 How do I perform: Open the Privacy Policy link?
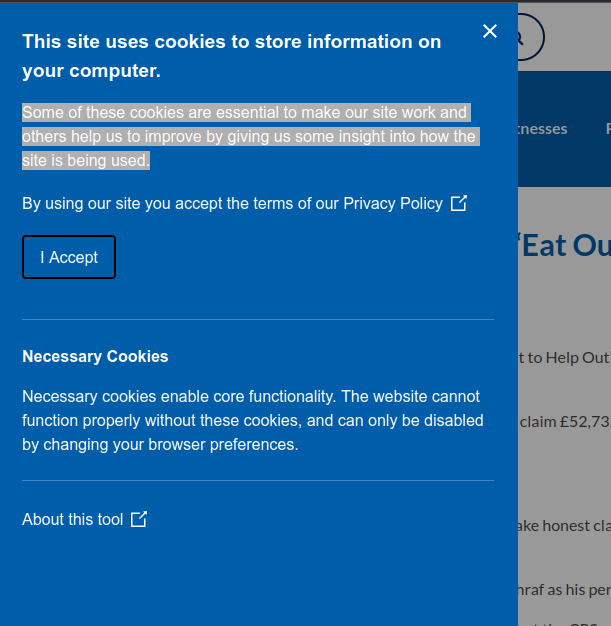(x=393, y=204)
